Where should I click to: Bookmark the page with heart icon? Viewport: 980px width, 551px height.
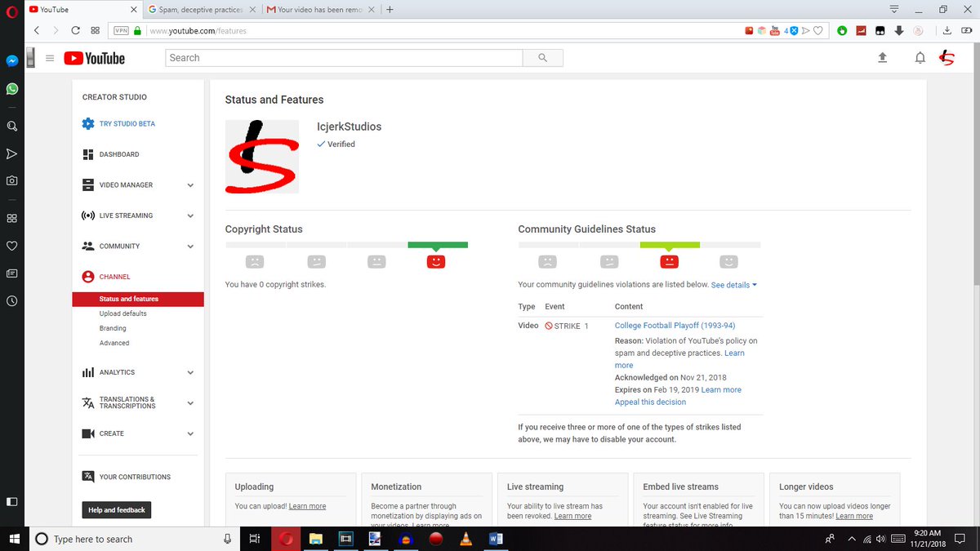(x=817, y=30)
